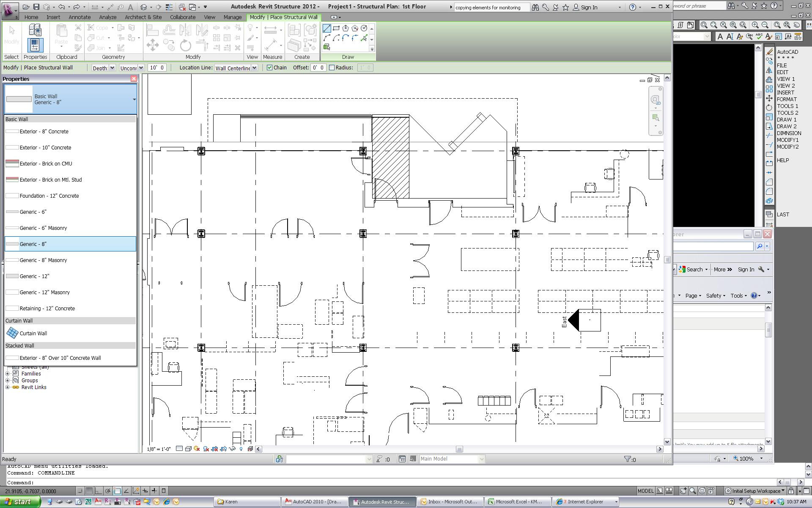This screenshot has width=812, height=508.
Task: Click the Visual Style icon in view control bar
Action: [x=188, y=449]
